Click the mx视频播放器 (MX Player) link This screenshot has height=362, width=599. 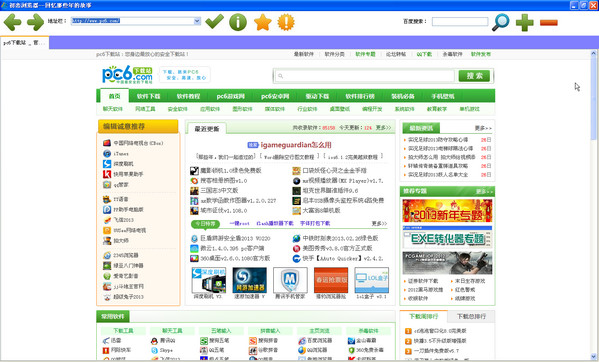(343, 181)
